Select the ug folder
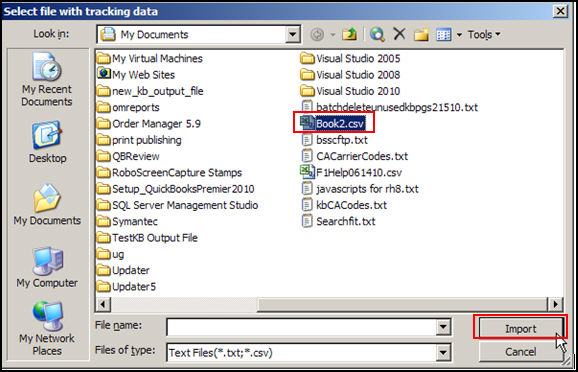Screen dimensions: 578x372 [x=110, y=254]
